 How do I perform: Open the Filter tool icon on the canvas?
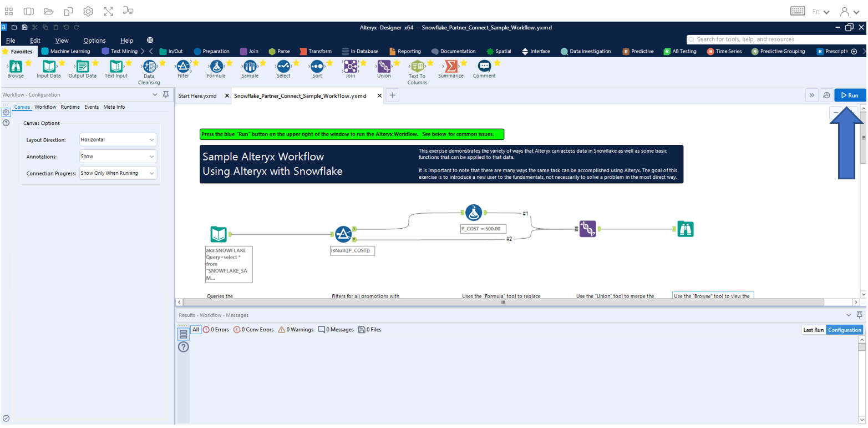(344, 235)
